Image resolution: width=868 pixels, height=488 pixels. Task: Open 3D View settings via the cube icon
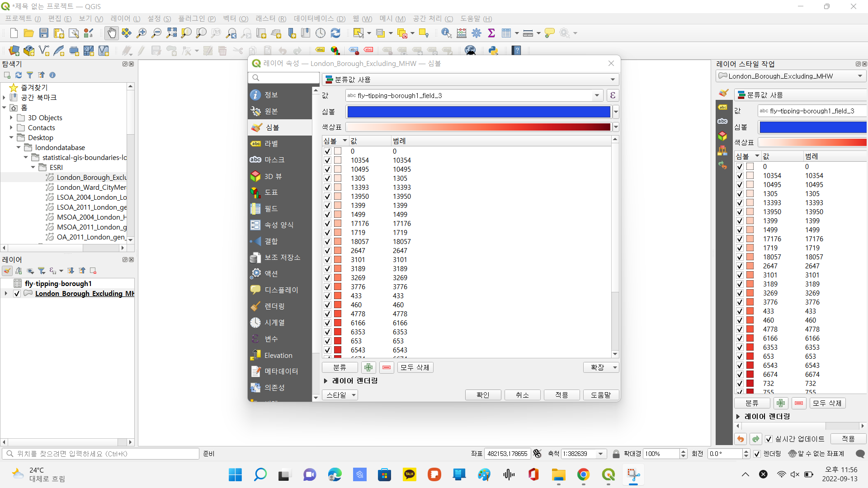(722, 136)
